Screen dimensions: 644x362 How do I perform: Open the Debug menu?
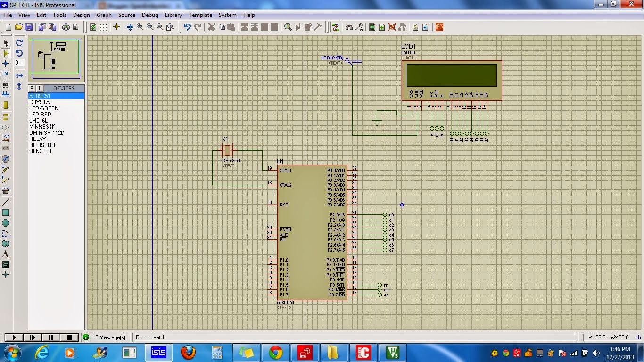tap(150, 15)
